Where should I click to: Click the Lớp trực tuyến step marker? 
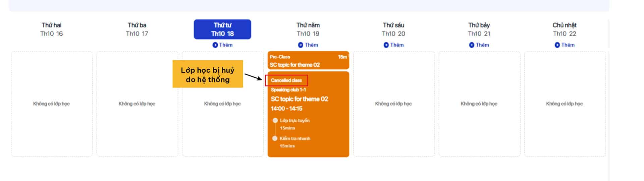click(275, 120)
